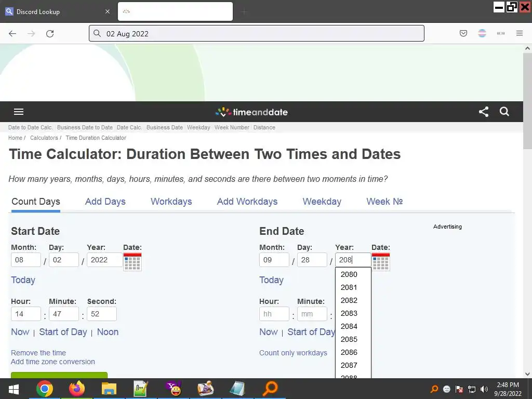
Task: Choose 2087 from year suggestions
Action: coord(353,365)
